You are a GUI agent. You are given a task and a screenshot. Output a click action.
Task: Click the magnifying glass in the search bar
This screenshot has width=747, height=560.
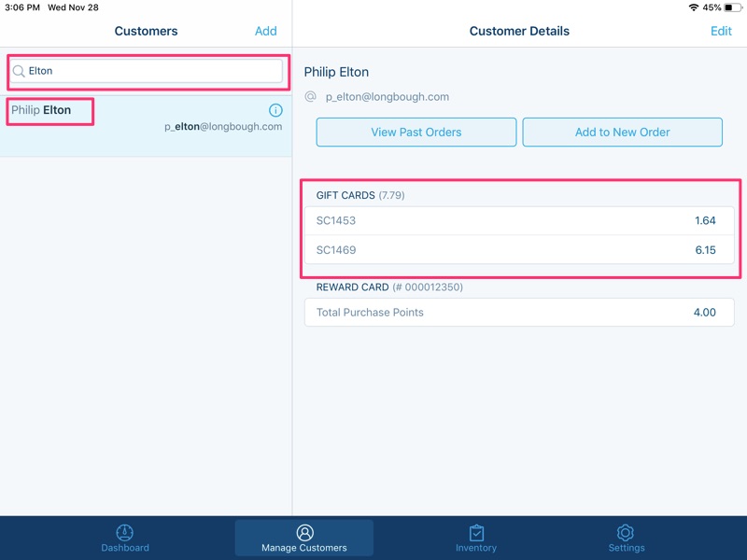click(x=21, y=70)
